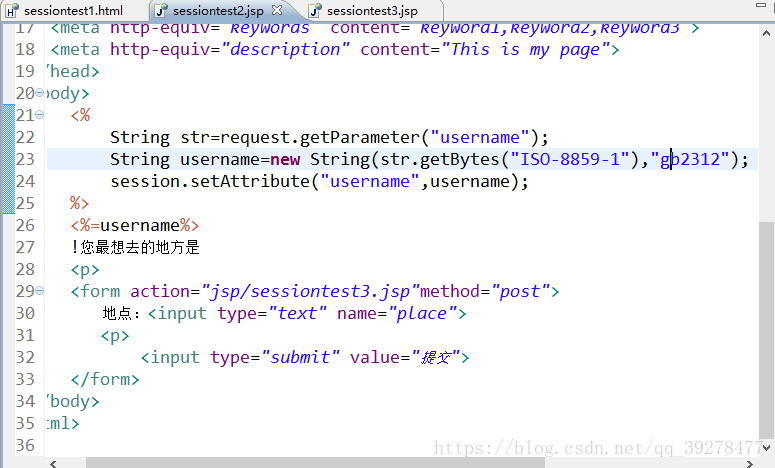775x468 pixels.
Task: Click the name="place" attribute on line 30
Action: click(396, 313)
